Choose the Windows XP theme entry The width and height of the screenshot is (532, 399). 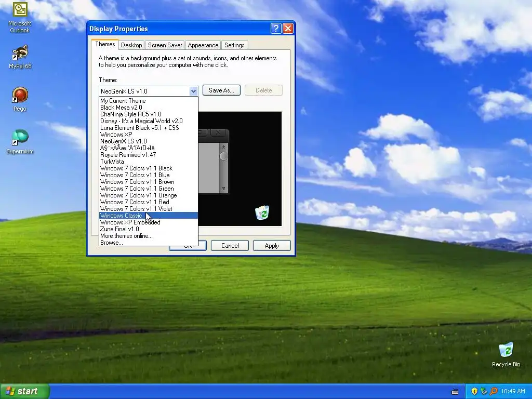[x=148, y=135]
